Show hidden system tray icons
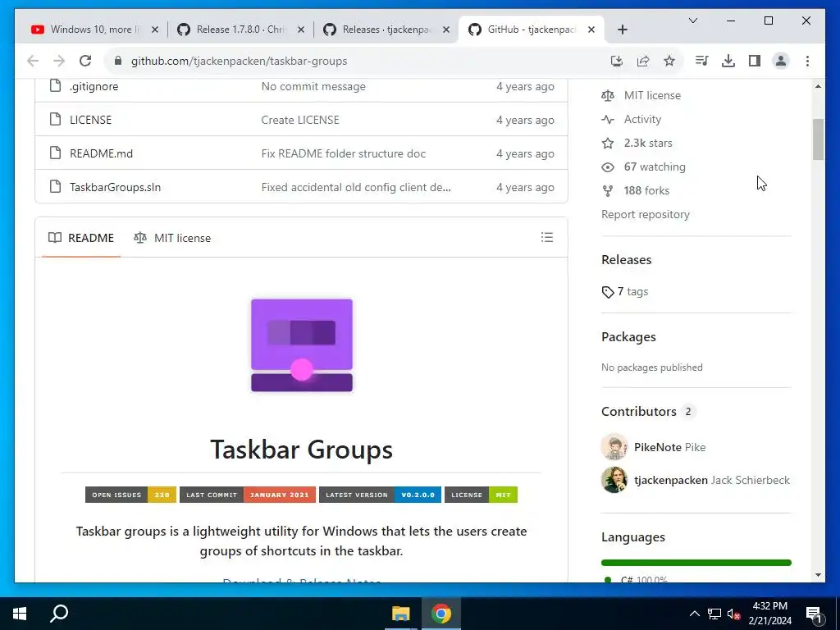The width and height of the screenshot is (840, 630). (694, 614)
